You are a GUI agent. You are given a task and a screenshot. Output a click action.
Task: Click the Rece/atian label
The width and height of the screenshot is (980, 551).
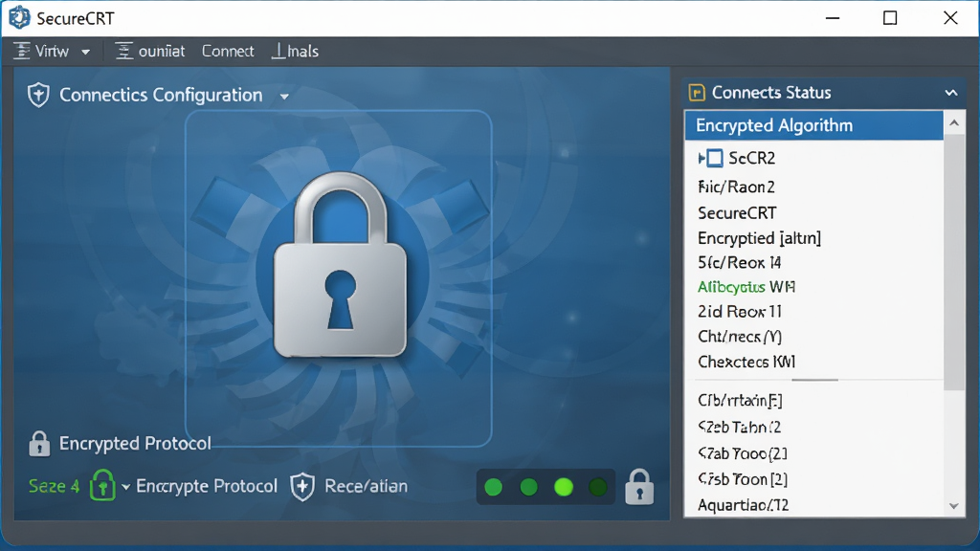point(366,486)
